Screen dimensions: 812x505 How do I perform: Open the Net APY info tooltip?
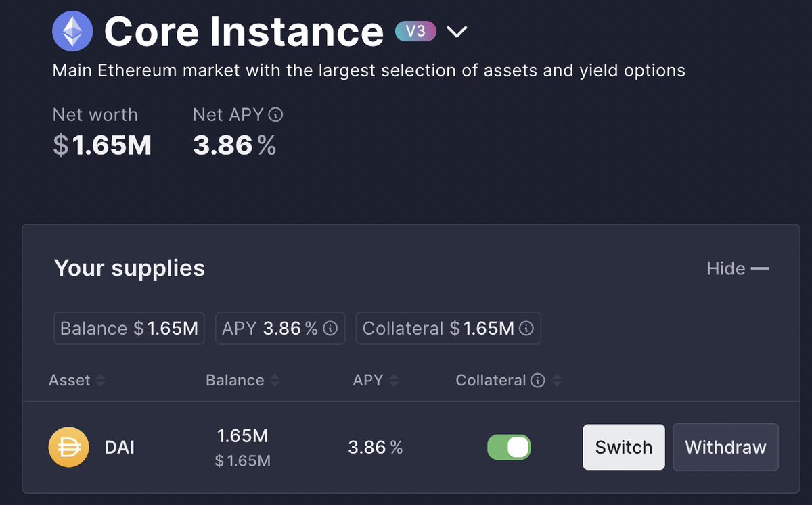click(275, 114)
